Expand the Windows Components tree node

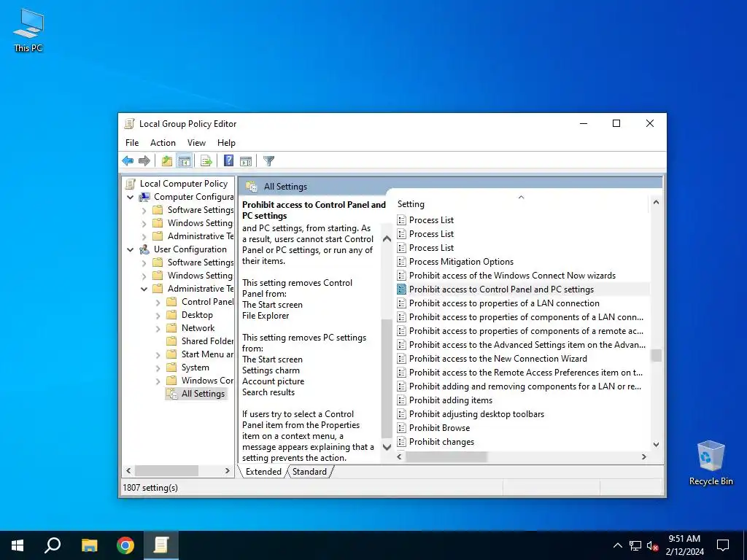coord(158,381)
